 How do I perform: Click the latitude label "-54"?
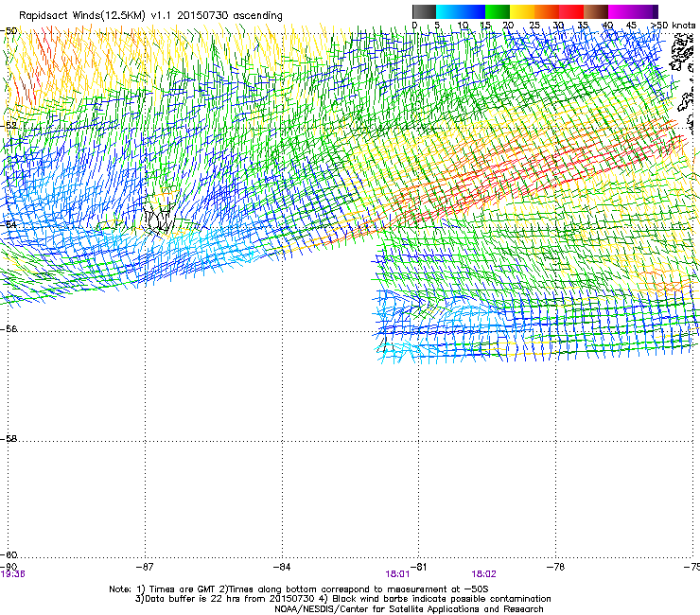[9, 224]
